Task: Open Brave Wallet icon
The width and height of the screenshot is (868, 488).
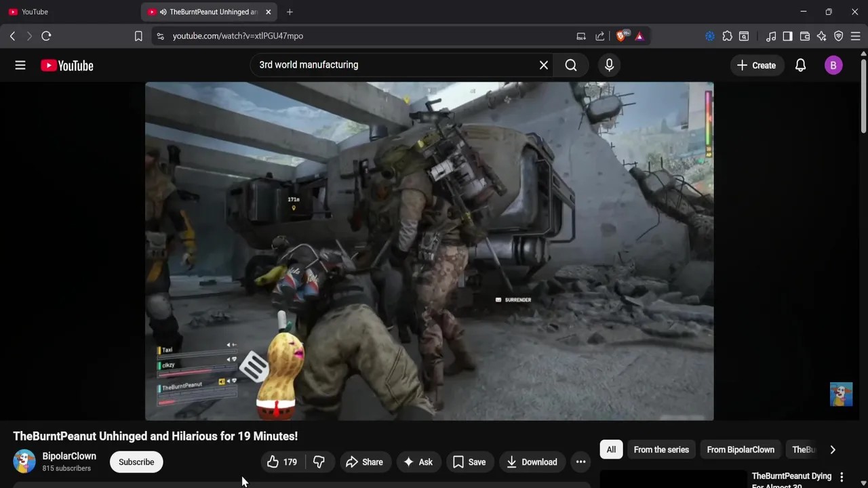Action: coord(805,36)
